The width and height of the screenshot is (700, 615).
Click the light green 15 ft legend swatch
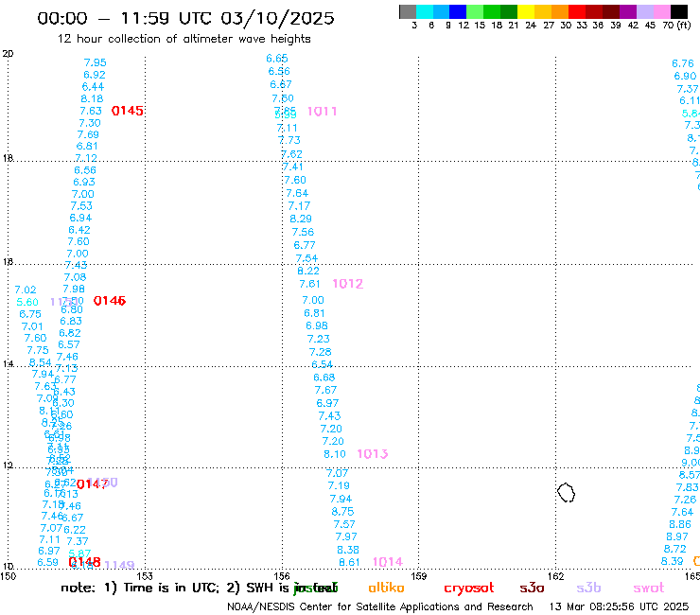(x=475, y=11)
